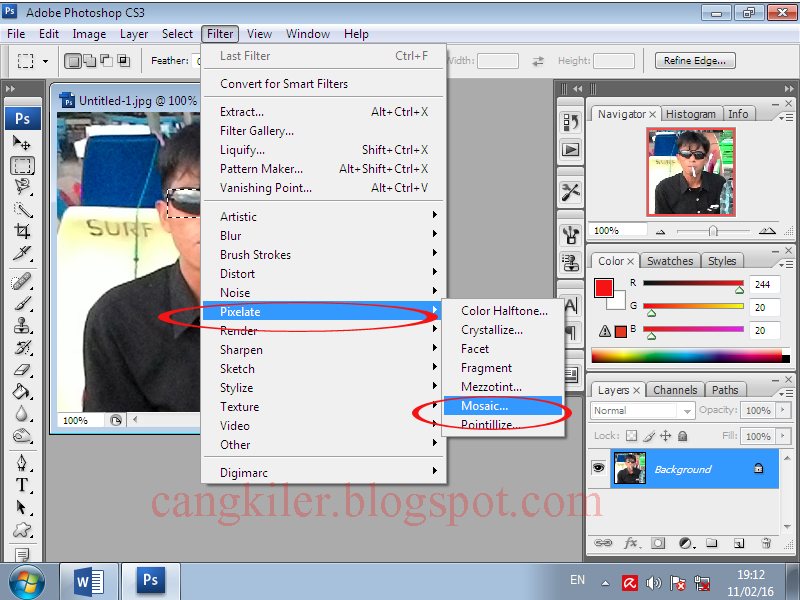Open the Brushes panel icon
This screenshot has width=800, height=600.
570,235
